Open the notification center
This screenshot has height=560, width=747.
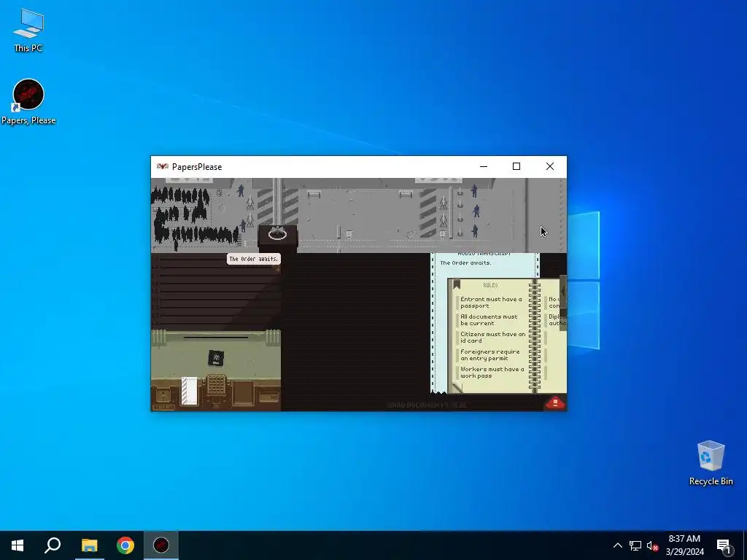point(724,545)
